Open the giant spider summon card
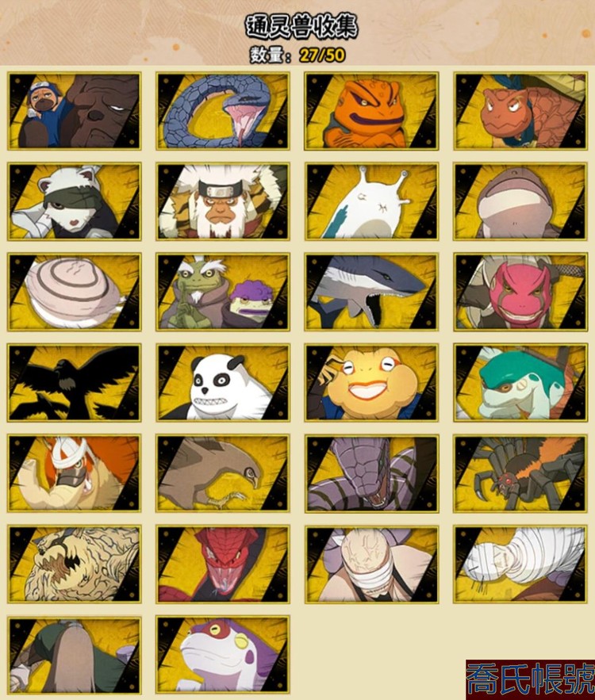 pyautogui.click(x=520, y=473)
